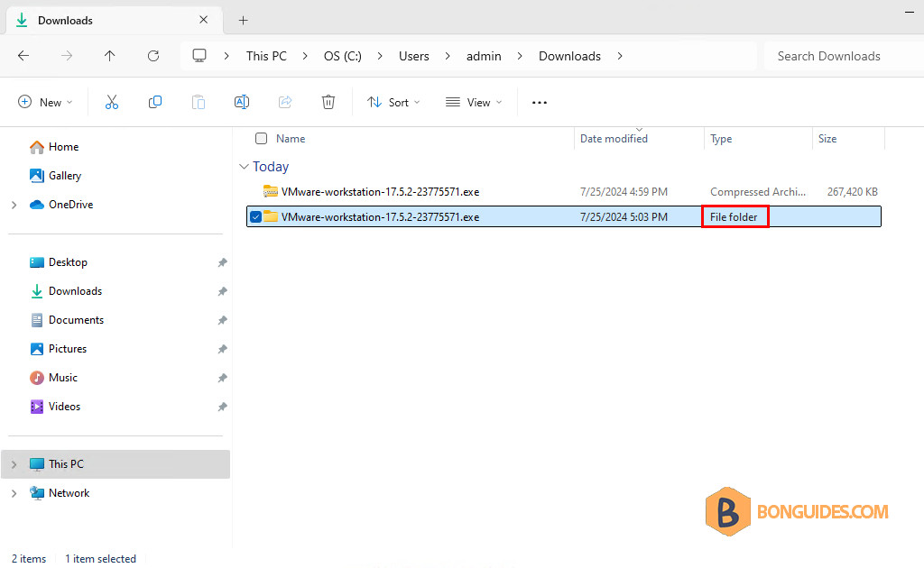Image resolution: width=924 pixels, height=568 pixels.
Task: Go back with the left arrow
Action: point(23,56)
